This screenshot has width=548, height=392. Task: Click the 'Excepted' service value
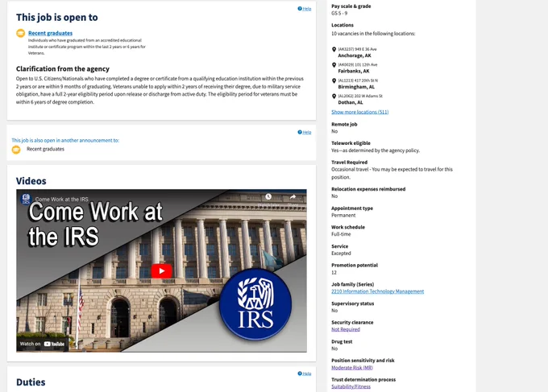(341, 254)
